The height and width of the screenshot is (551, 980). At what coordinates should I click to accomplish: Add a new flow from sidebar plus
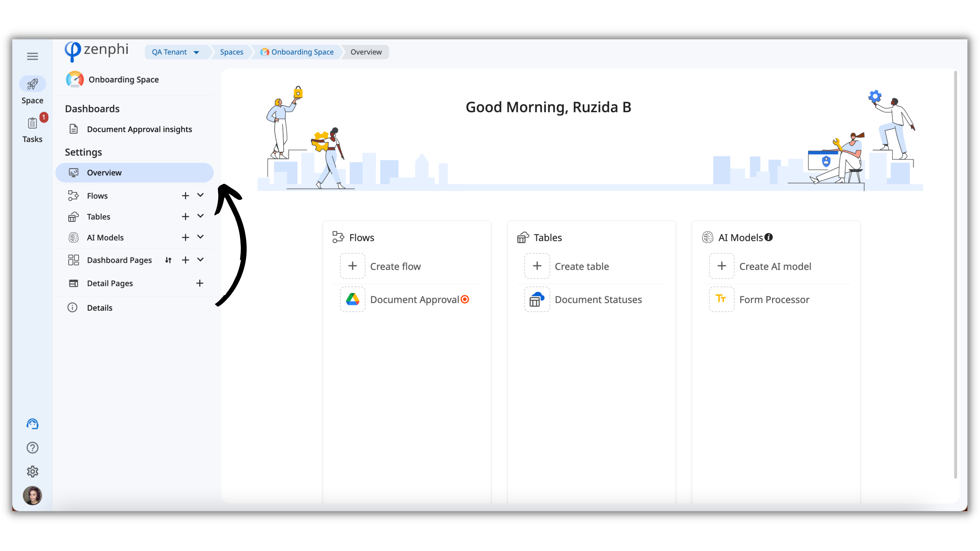pyautogui.click(x=185, y=196)
